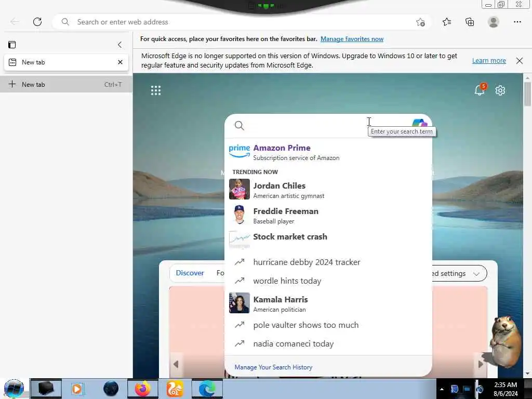The image size is (532, 399).
Task: Open the Favorites list icon
Action: pos(447,22)
